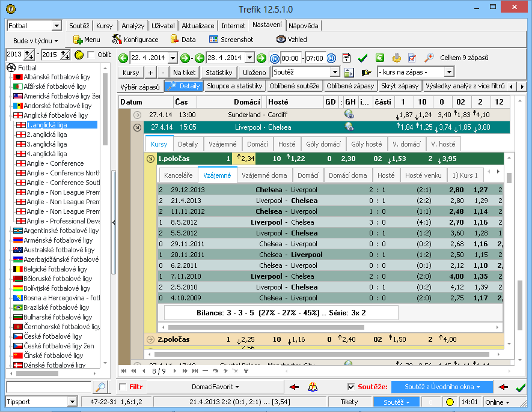This screenshot has height=412, width=532.
Task: Click the orange stamp icon
Action: pos(396,58)
